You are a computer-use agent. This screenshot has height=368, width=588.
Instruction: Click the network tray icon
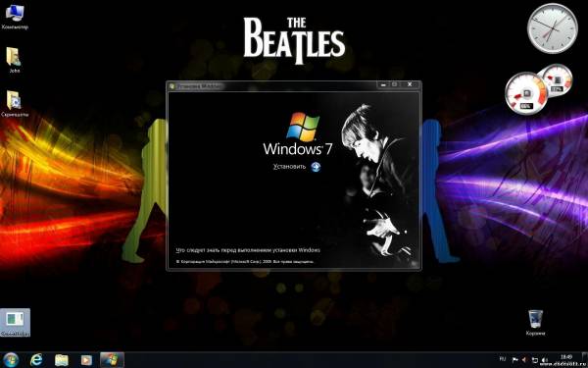[535, 360]
